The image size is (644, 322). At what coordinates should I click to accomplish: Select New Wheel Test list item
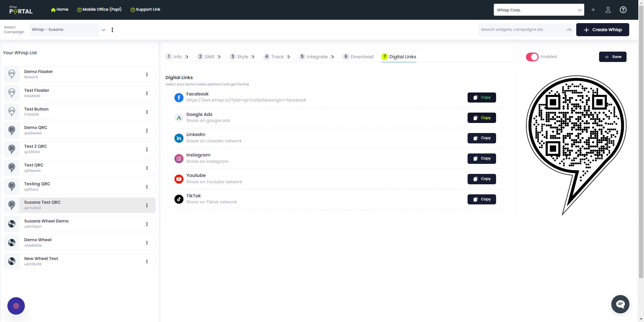coord(79,261)
